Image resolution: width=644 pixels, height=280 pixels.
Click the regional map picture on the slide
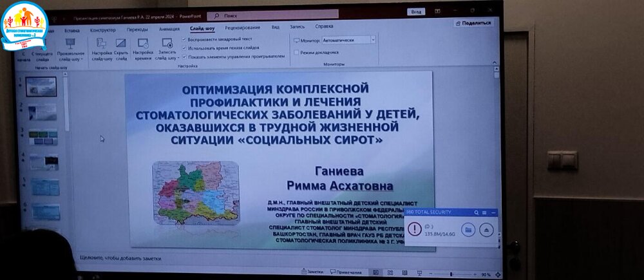pos(196,192)
